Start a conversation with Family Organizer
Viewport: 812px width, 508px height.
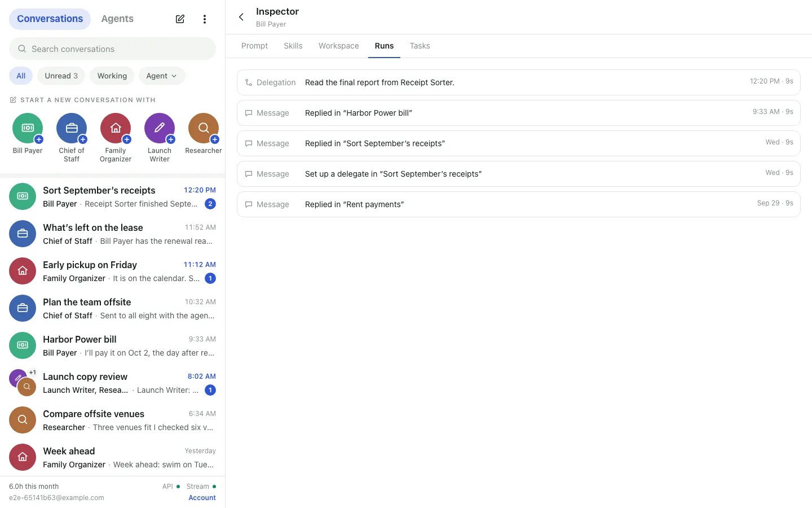(116, 128)
